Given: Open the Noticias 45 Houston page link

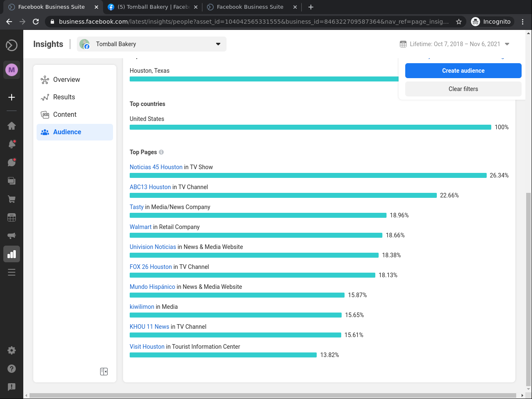Looking at the screenshot, I should point(156,167).
